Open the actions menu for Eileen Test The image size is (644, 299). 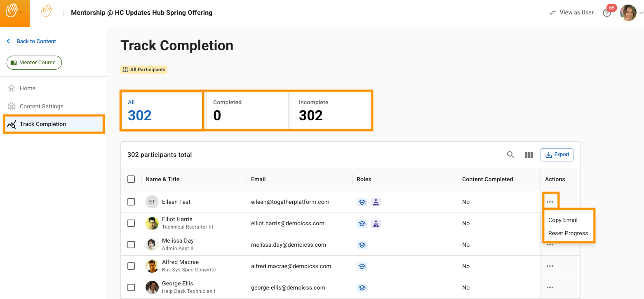[x=550, y=202]
